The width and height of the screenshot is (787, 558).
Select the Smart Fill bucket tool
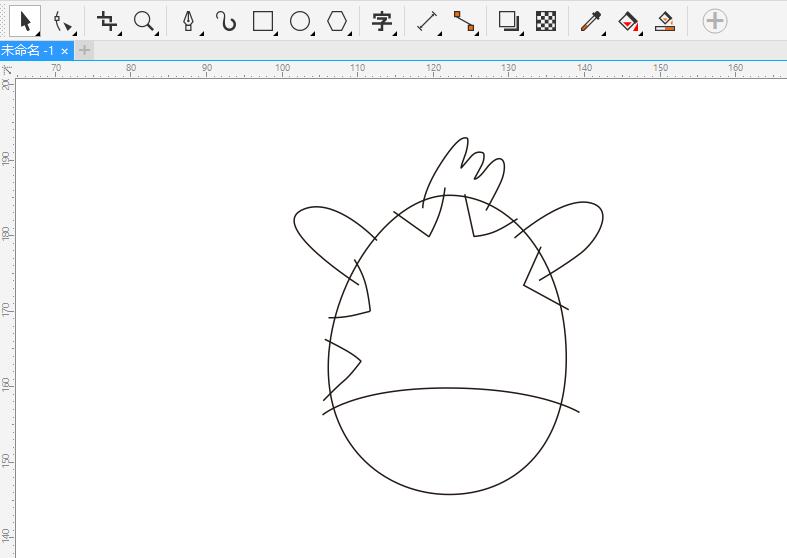coord(665,22)
